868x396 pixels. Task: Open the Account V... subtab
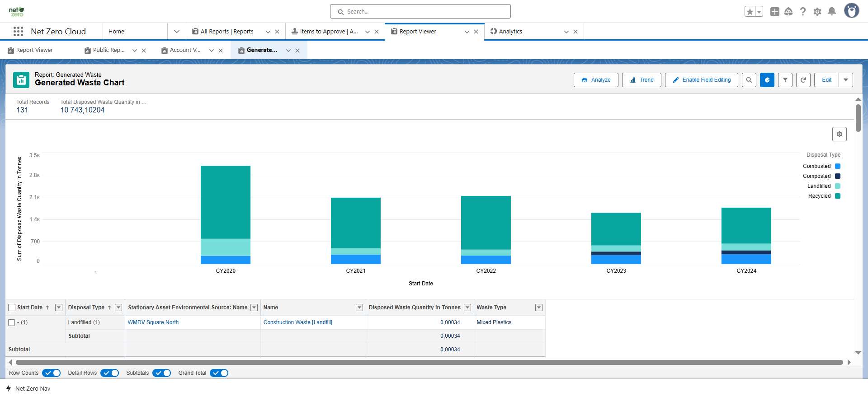tap(185, 50)
